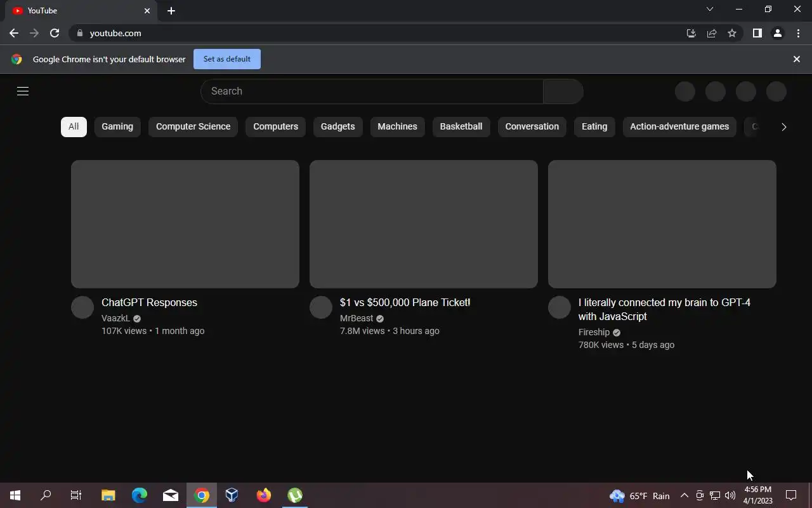Viewport: 812px width, 508px height.
Task: Open File Explorer from the taskbar
Action: [108, 495]
